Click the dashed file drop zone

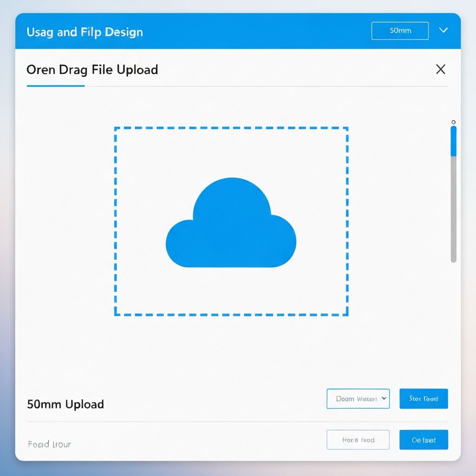coord(231,220)
